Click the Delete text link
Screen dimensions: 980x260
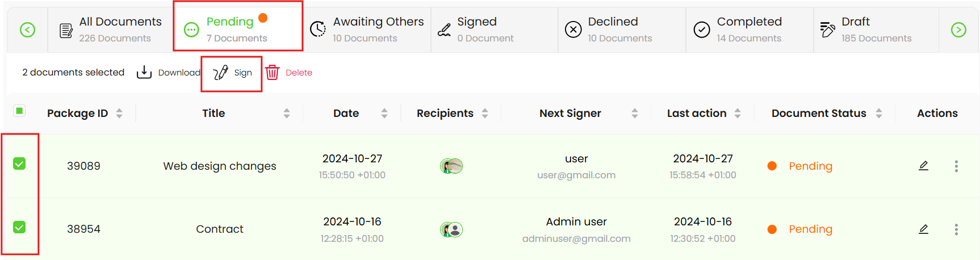click(x=299, y=73)
